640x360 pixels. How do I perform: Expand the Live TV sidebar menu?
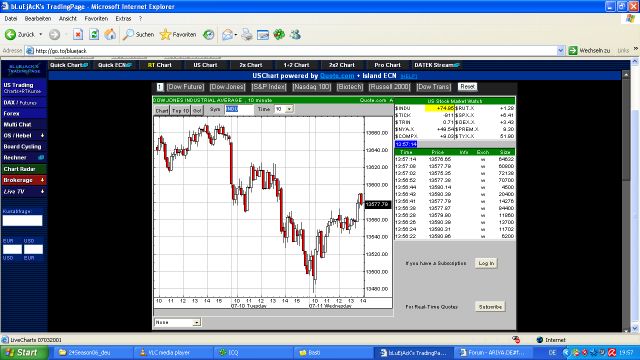[42, 191]
